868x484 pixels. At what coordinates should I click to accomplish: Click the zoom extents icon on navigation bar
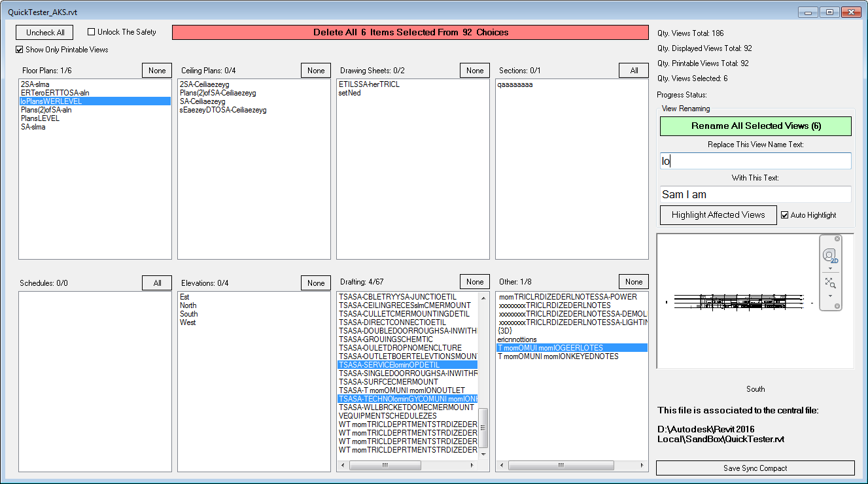(x=829, y=282)
